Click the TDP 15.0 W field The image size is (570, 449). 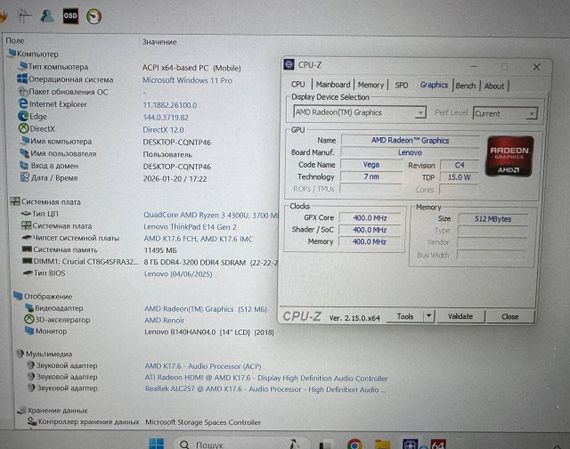coord(459,177)
